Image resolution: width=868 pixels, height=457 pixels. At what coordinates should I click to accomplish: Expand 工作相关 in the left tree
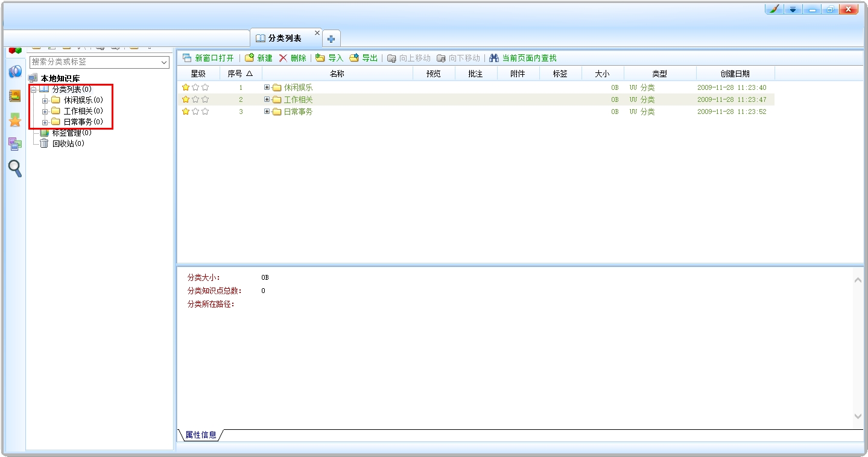[45, 112]
